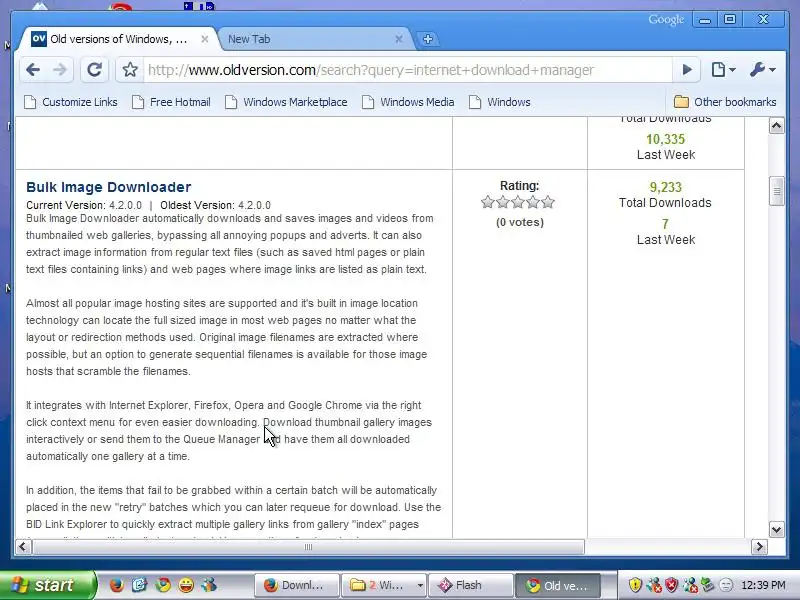Open a new tab with the plus button
Screen dimensions: 800x600
(428, 39)
